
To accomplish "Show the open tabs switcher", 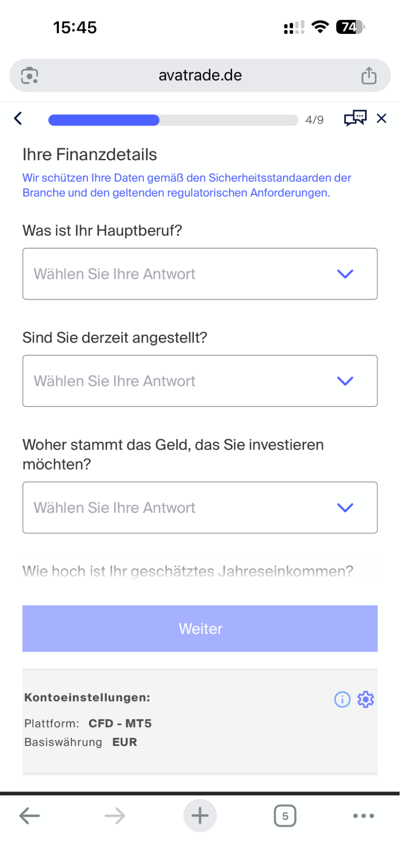I will click(285, 815).
